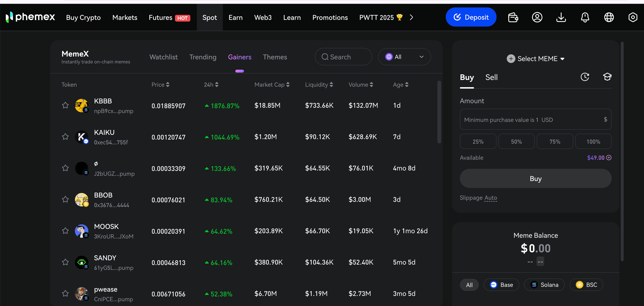Viewport: 644px width, 306px height.
Task: Expand more nav items with chevron arrow
Action: coord(412,17)
